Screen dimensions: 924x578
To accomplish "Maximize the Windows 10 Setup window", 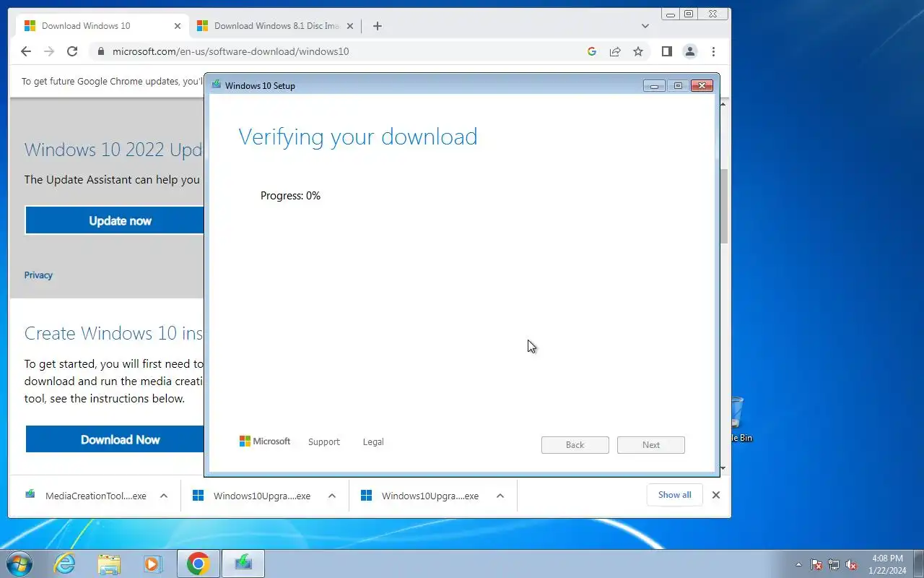I will 678,86.
